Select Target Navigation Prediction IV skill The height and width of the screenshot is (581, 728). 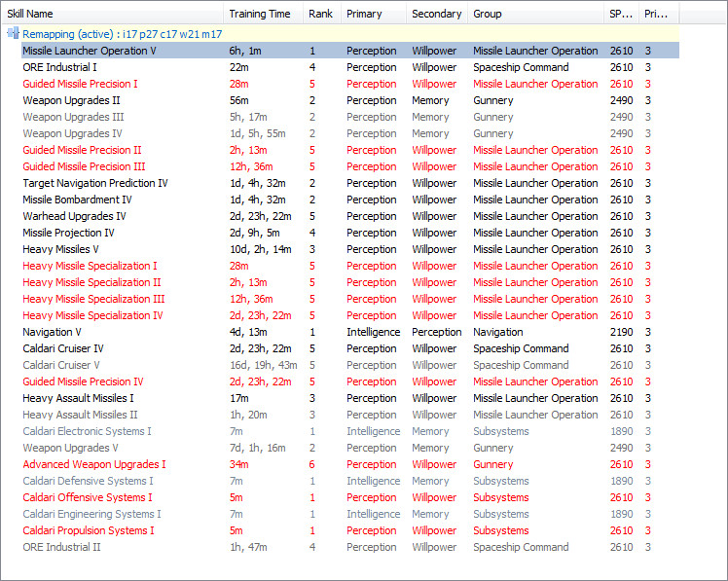(95, 184)
